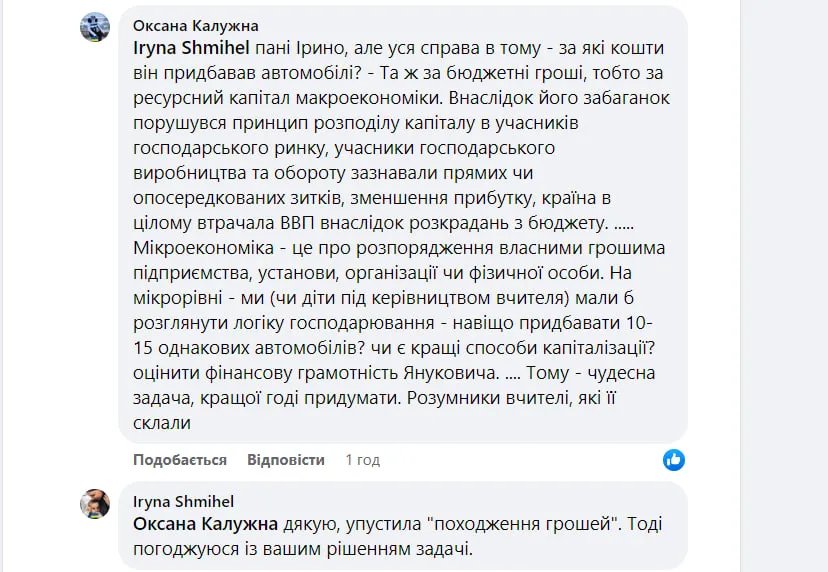Reply using the Відповісти button

[x=286, y=460]
